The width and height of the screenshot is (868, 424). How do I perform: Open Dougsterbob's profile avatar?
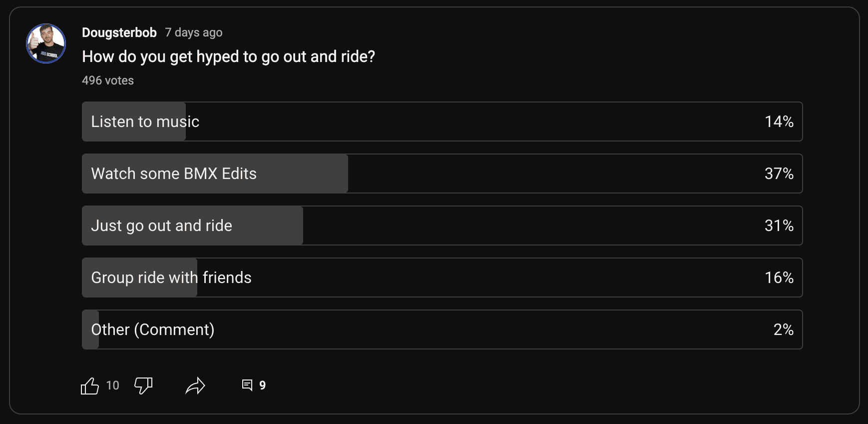click(46, 43)
